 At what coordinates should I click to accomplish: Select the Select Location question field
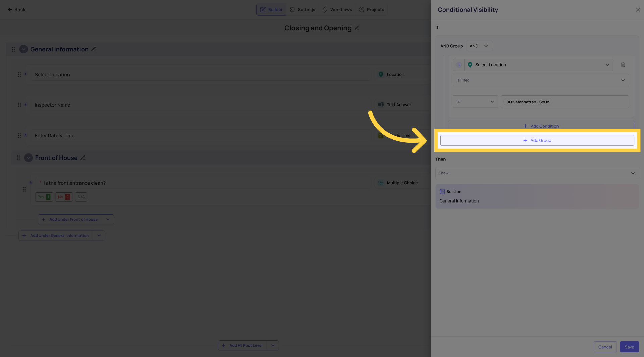click(201, 75)
